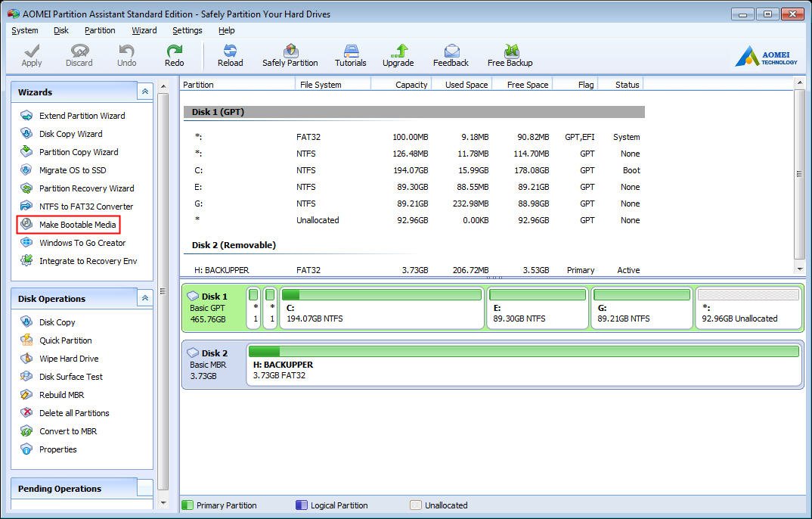This screenshot has height=519, width=812.
Task: Select Make Bootable Media wizard
Action: [x=77, y=225]
